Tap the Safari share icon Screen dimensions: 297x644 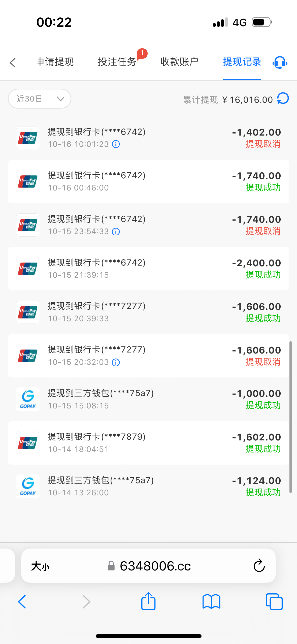[148, 601]
